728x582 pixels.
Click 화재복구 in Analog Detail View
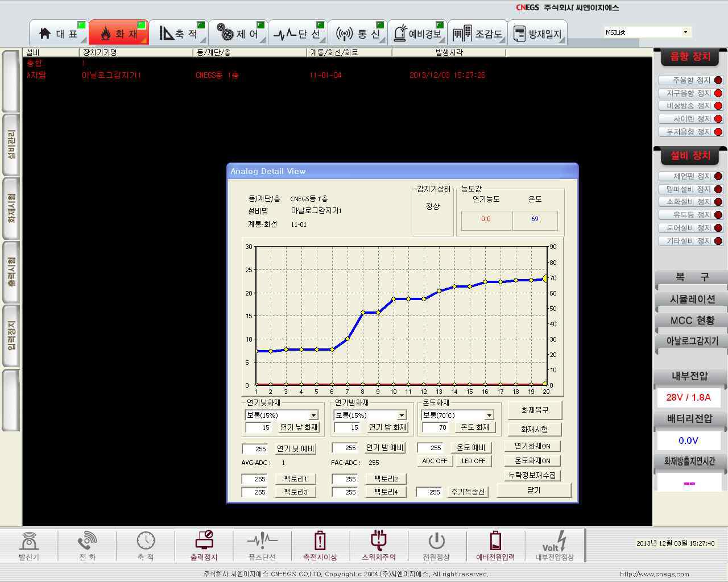[x=535, y=410]
